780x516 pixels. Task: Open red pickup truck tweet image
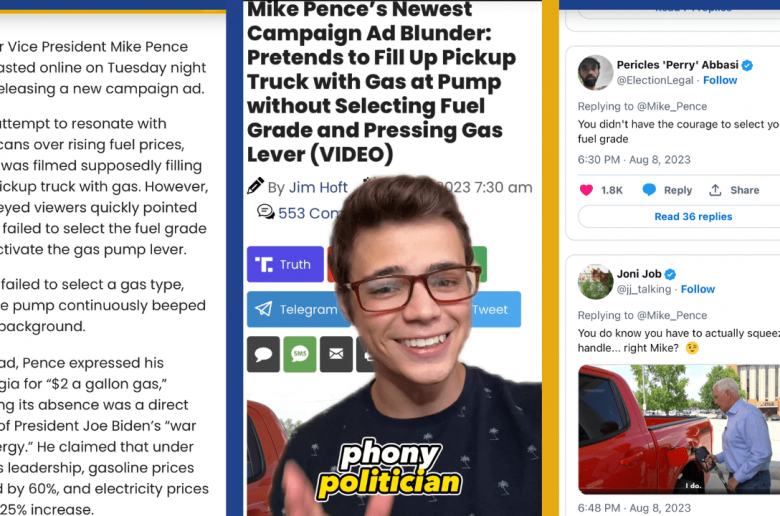(x=679, y=429)
